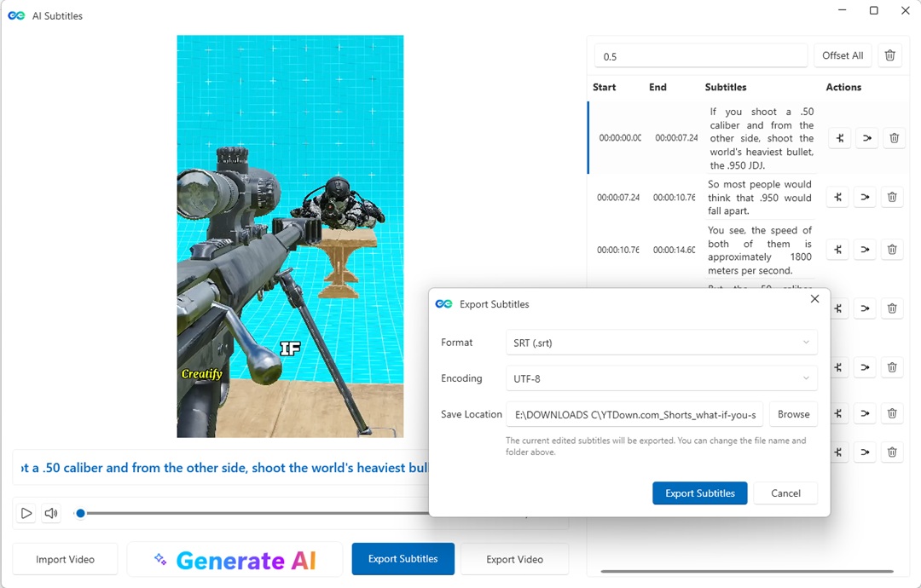Click the video seek slider handle
Image resolution: width=921 pixels, height=588 pixels.
[80, 514]
